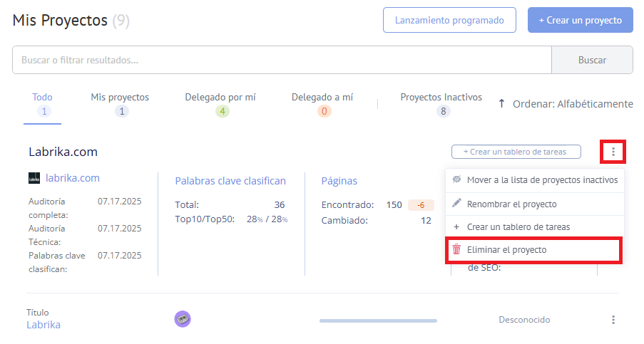The width and height of the screenshot is (644, 344).
Task: Click the count badge 4 under Delegado por mí
Action: 223,111
